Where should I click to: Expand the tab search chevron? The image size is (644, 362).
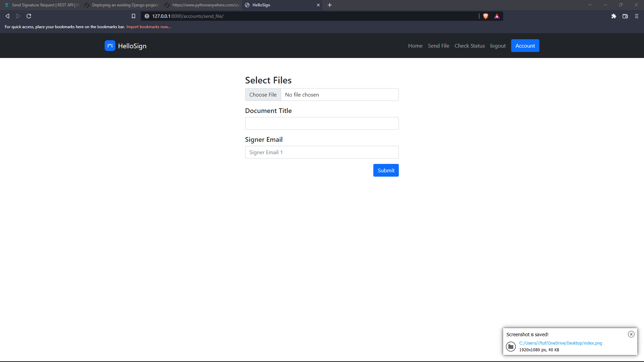pos(590,5)
